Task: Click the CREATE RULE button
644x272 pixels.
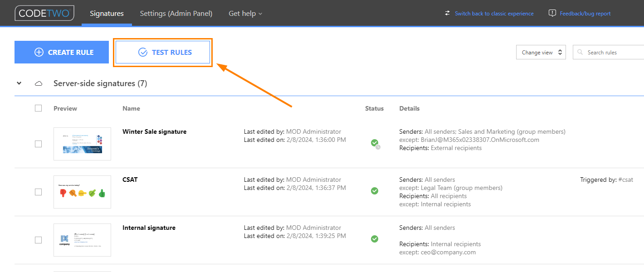Action: coord(62,52)
